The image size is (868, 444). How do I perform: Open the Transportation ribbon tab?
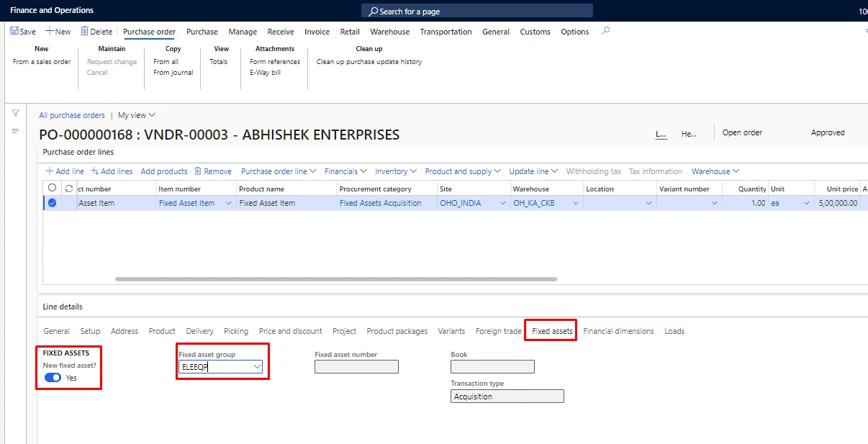click(x=446, y=32)
